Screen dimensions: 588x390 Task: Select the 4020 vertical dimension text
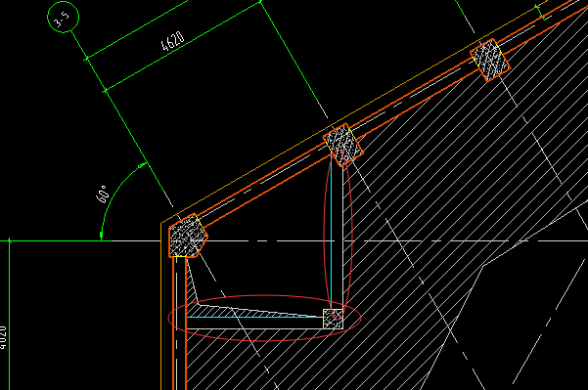(3, 337)
